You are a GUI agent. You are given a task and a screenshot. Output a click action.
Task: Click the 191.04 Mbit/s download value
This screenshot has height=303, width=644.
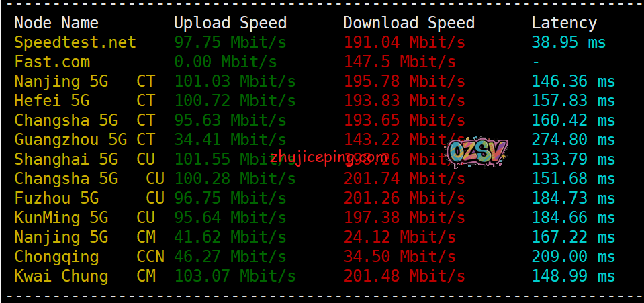pyautogui.click(x=404, y=42)
